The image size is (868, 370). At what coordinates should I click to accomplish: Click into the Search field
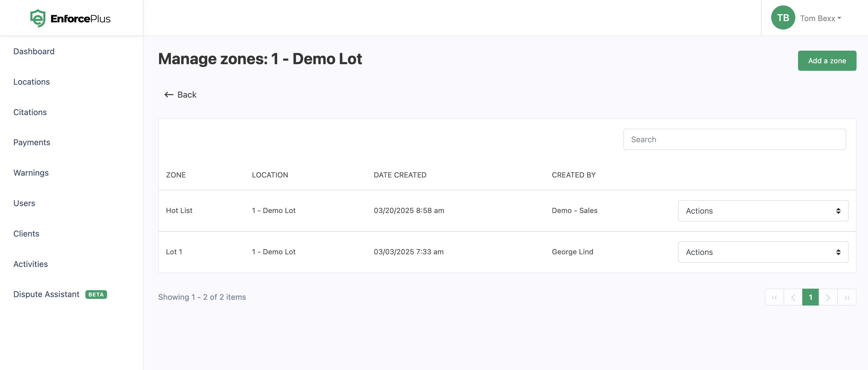click(x=734, y=140)
